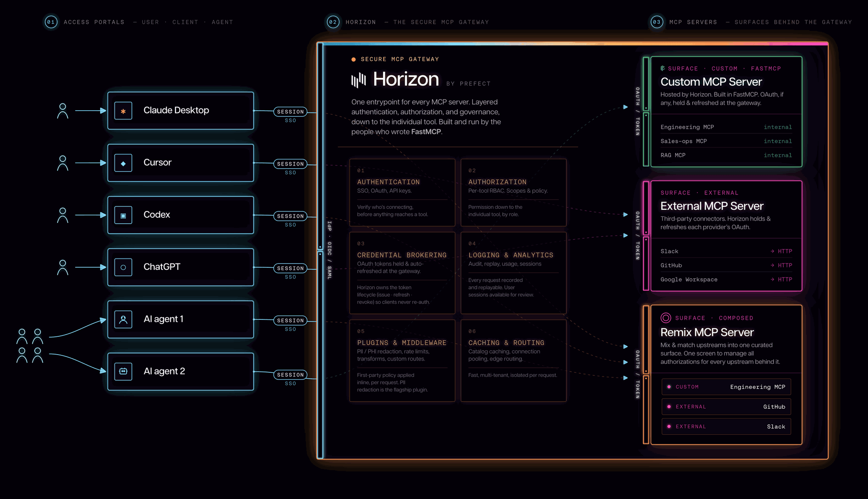The height and width of the screenshot is (499, 868).
Task: Click the arrow icon next to GitHub HTTP
Action: point(773,265)
